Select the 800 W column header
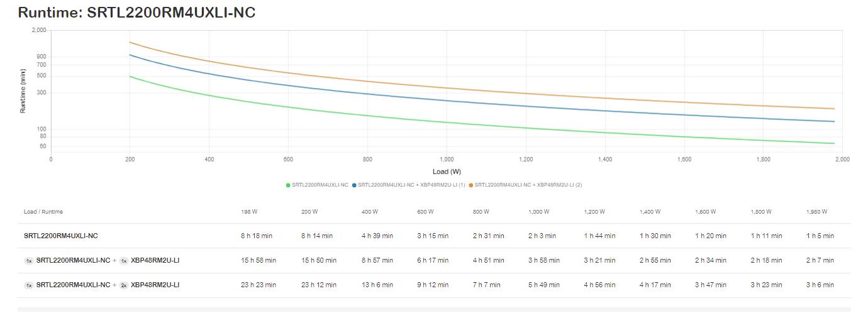 (481, 212)
